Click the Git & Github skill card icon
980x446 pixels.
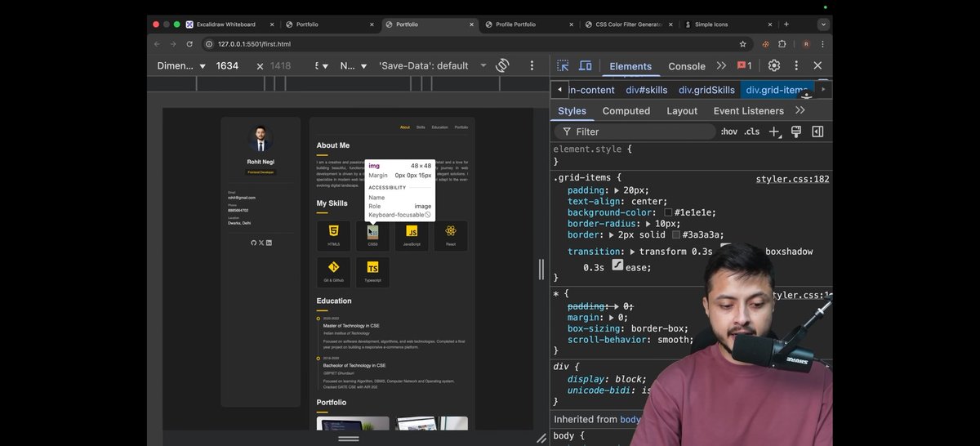[x=333, y=267]
